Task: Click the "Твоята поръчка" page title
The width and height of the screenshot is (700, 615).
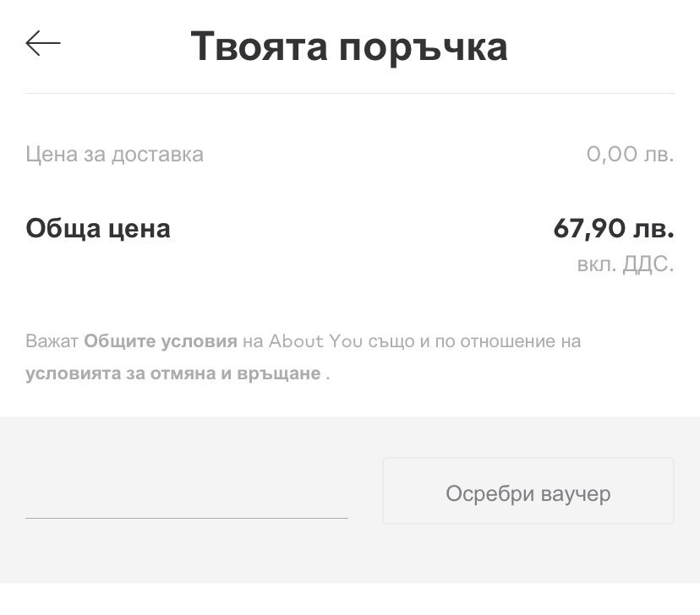Action: pyautogui.click(x=348, y=46)
